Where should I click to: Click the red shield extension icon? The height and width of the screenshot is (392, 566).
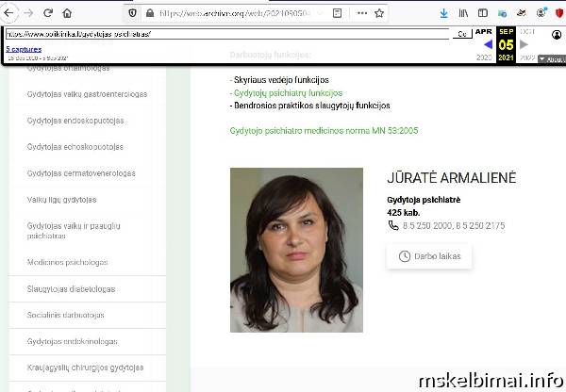click(x=559, y=13)
